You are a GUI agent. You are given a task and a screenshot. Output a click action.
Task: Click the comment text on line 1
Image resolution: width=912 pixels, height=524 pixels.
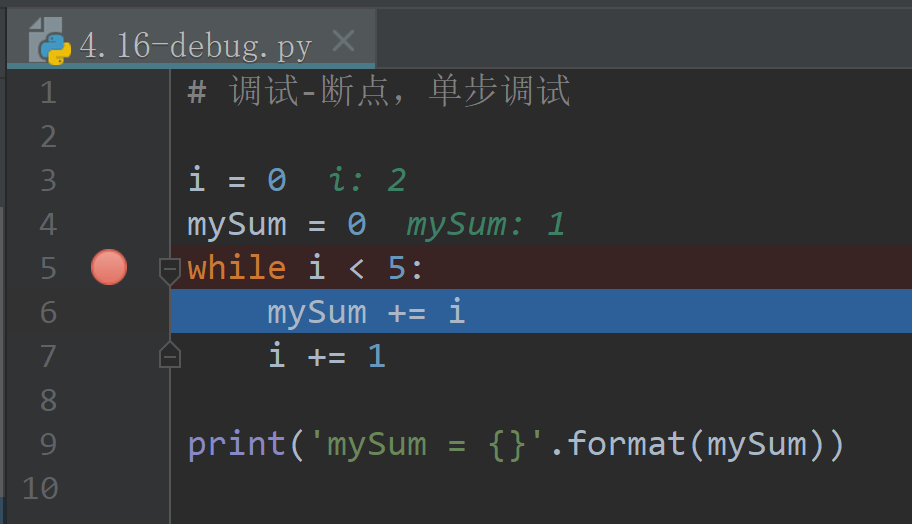[x=380, y=92]
